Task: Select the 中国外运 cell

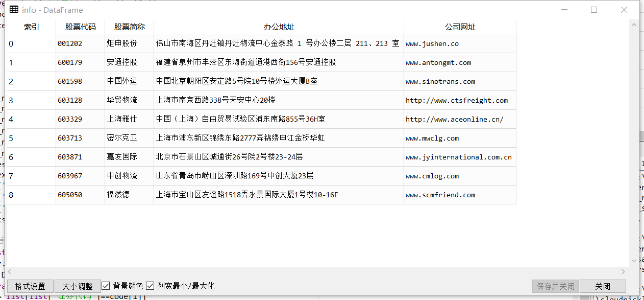Action: coord(130,82)
